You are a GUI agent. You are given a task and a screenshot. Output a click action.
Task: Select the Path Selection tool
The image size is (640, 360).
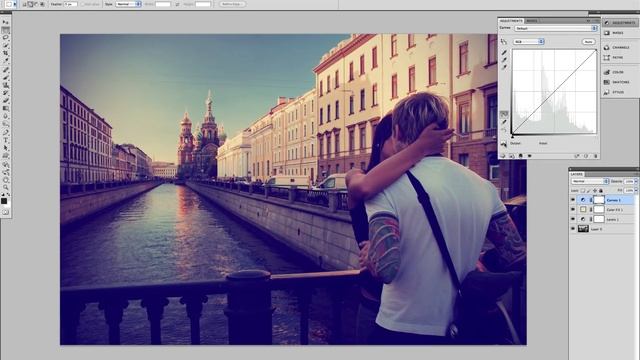click(6, 147)
